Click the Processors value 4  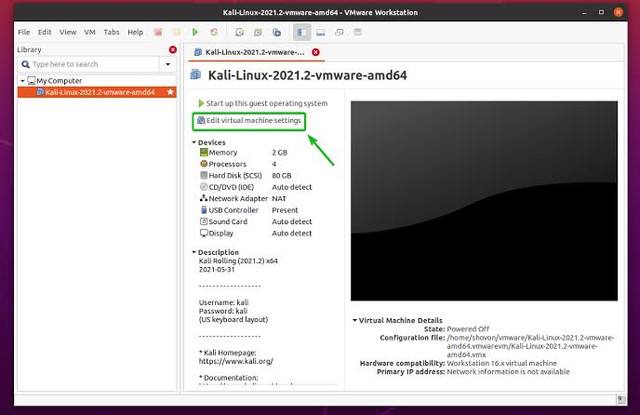click(x=274, y=164)
